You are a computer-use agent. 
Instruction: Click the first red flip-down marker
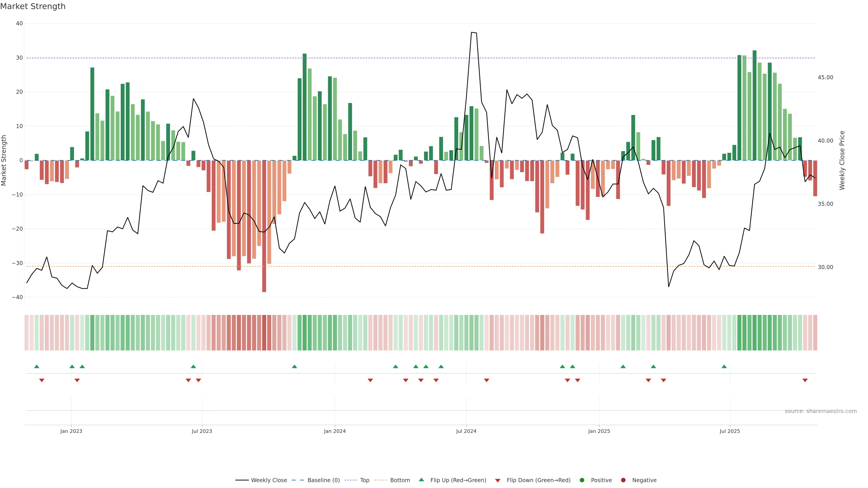[42, 380]
